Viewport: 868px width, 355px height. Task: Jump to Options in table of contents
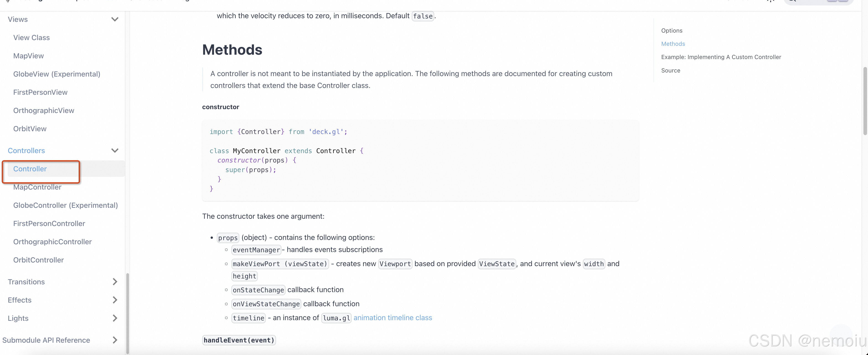pyautogui.click(x=672, y=31)
